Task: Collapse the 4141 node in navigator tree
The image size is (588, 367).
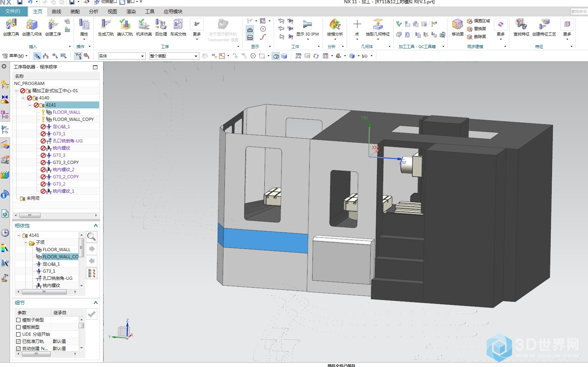Action: point(31,105)
